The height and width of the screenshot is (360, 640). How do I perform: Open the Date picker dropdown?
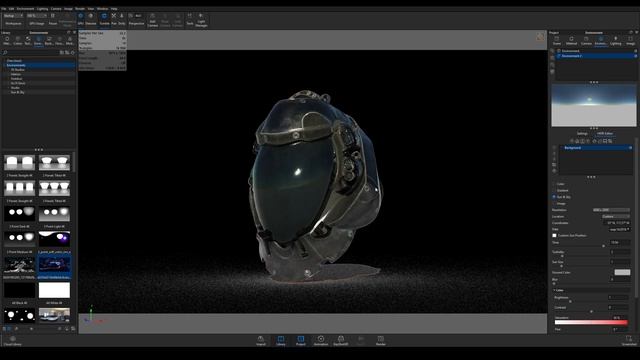(619, 229)
